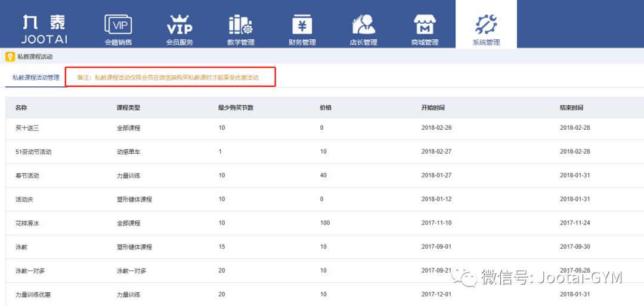This screenshot has height=306, width=644.
Task: Click 会员服务 menu label
Action: click(x=179, y=42)
